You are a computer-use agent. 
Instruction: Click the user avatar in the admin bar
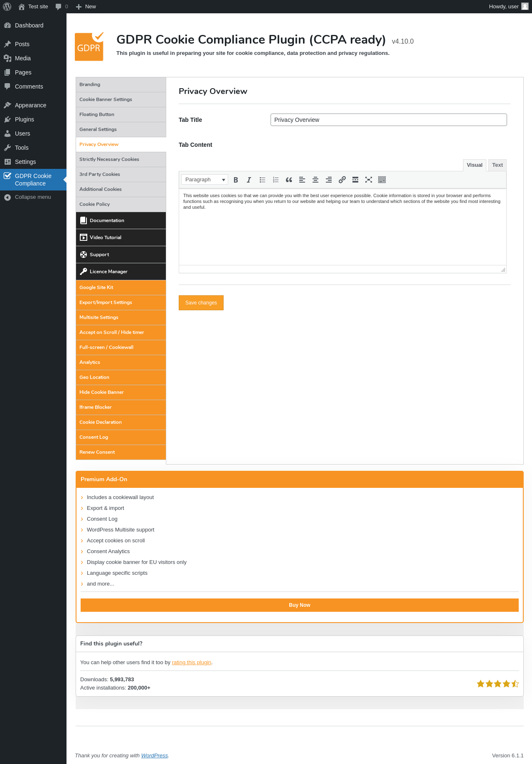click(x=525, y=6)
